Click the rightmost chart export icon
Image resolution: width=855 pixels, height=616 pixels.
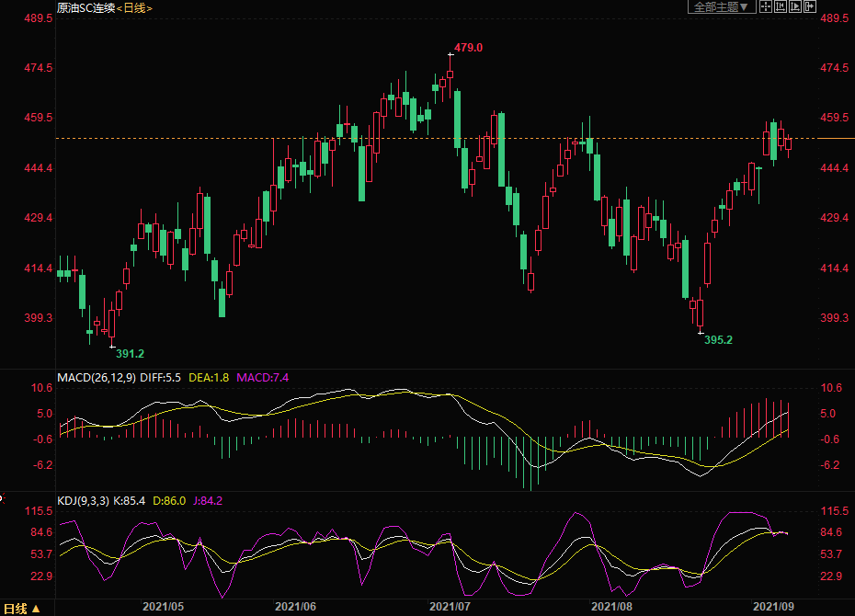(810, 7)
